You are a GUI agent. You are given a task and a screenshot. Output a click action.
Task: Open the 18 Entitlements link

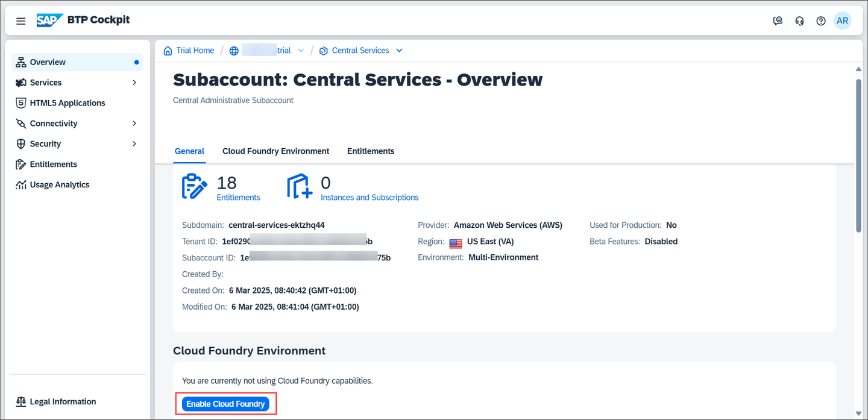pyautogui.click(x=238, y=198)
